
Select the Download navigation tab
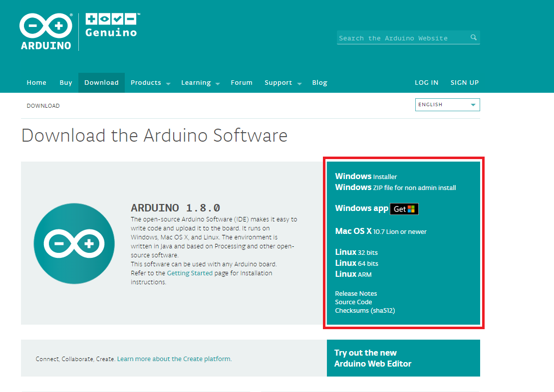101,83
